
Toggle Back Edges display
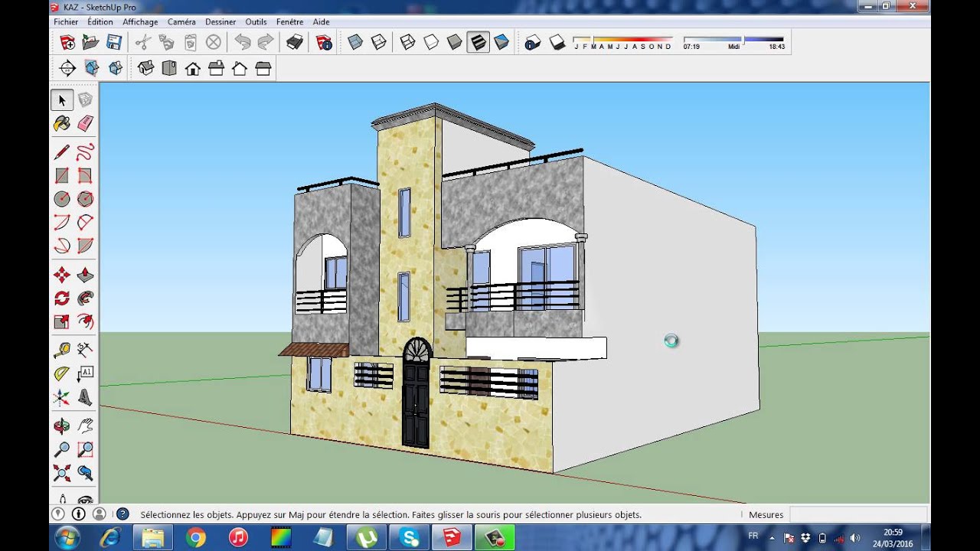(x=379, y=43)
